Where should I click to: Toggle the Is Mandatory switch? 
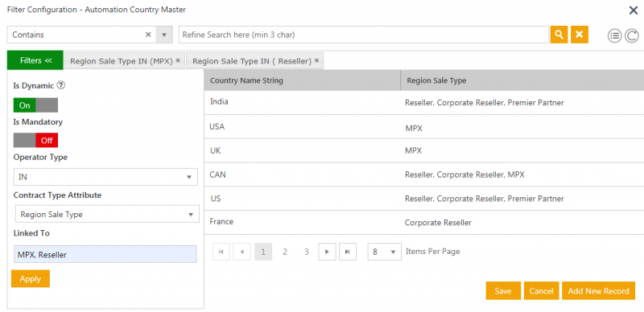coord(35,141)
